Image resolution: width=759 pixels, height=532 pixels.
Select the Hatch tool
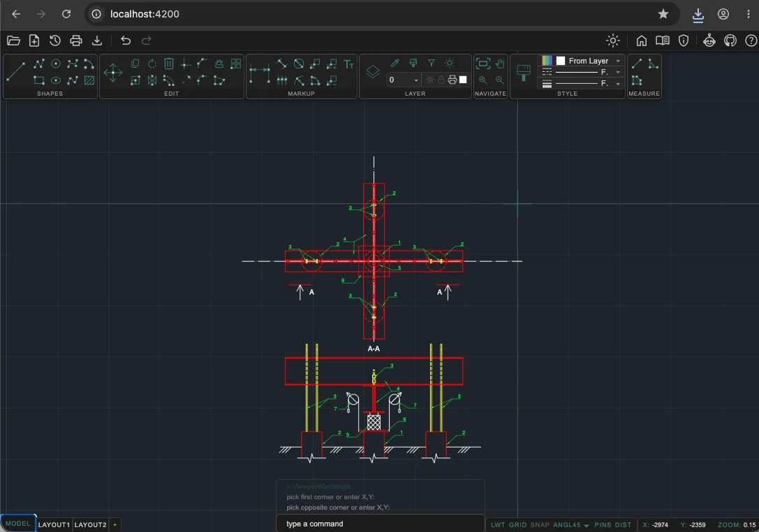[89, 80]
